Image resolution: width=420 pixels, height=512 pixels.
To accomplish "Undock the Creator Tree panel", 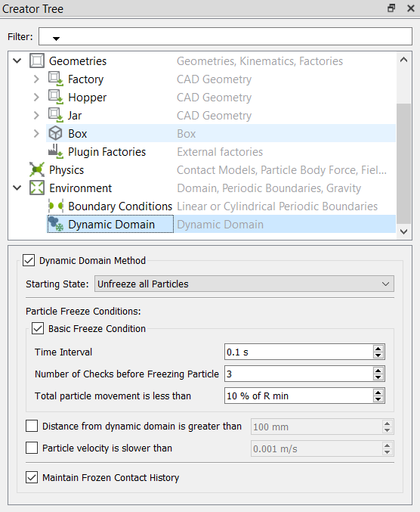I will (x=391, y=8).
